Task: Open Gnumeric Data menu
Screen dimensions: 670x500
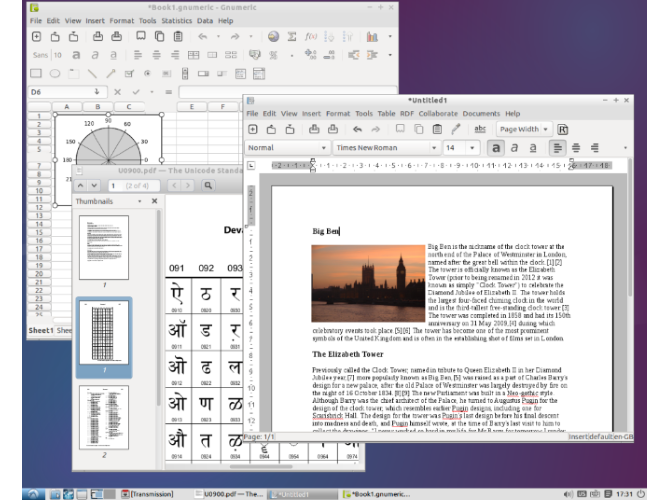Action: point(205,21)
